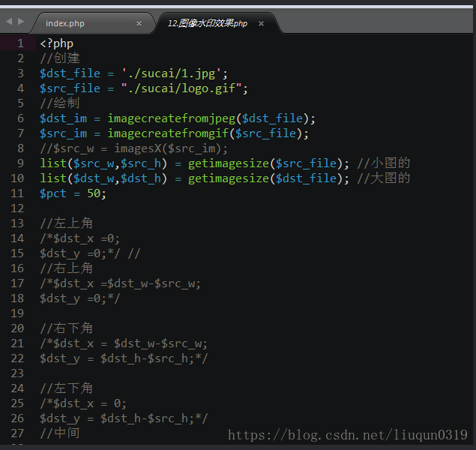This screenshot has height=450, width=476.
Task: Click the '//右上角' comment
Action: click(x=66, y=268)
